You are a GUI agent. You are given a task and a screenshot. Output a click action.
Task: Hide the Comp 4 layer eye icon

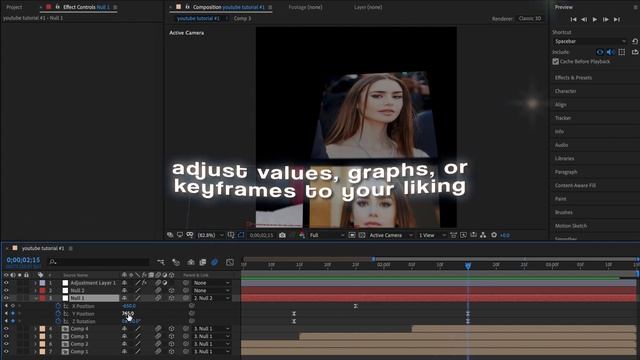coord(6,329)
